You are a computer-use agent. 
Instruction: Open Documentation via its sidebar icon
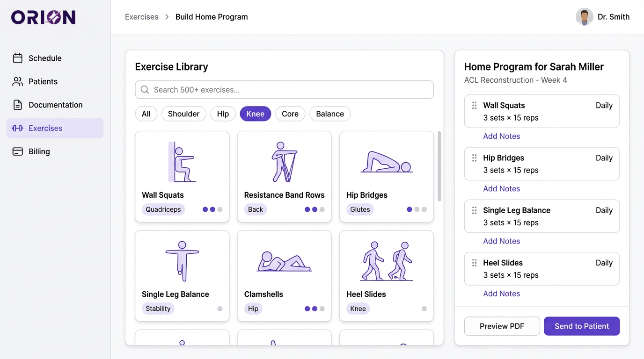tap(18, 105)
